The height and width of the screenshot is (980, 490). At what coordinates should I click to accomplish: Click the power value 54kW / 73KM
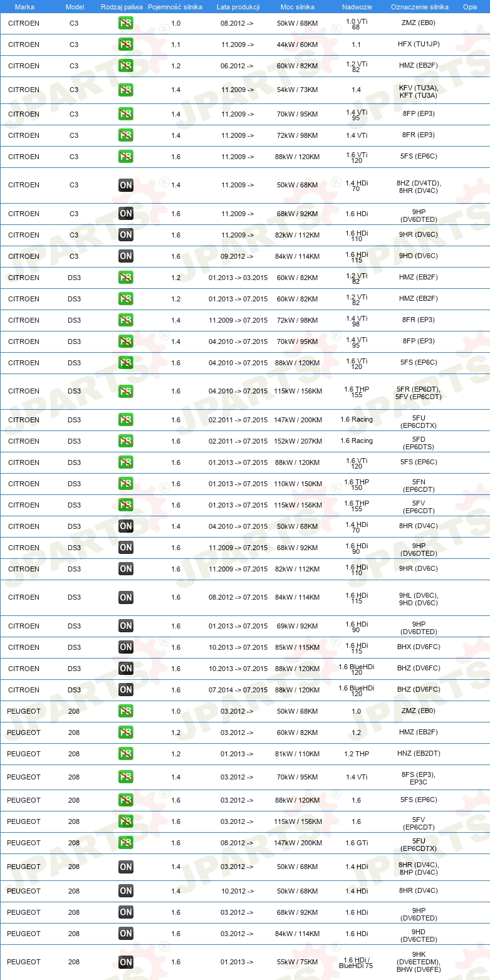coord(298,90)
